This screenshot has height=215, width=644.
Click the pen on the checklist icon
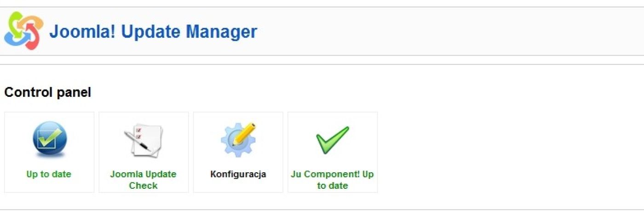(x=138, y=141)
